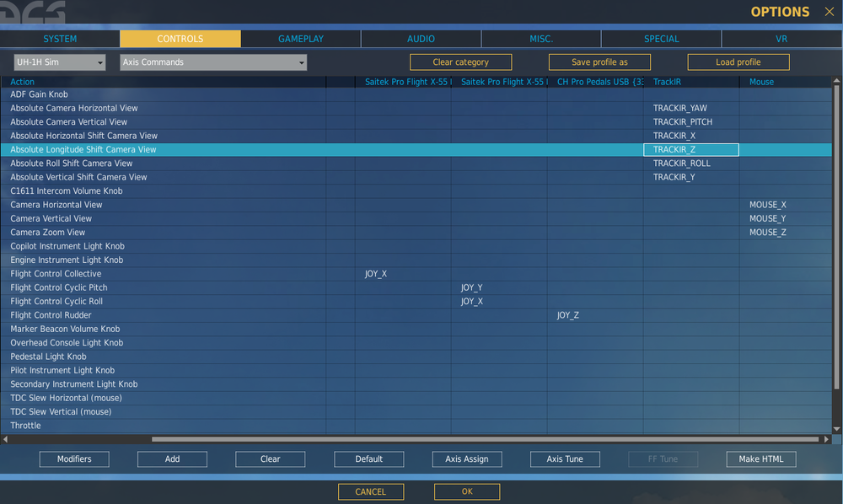Viewport: 843px width, 504px height.
Task: Expand the Axis Commands category dropdown
Action: pyautogui.click(x=213, y=62)
